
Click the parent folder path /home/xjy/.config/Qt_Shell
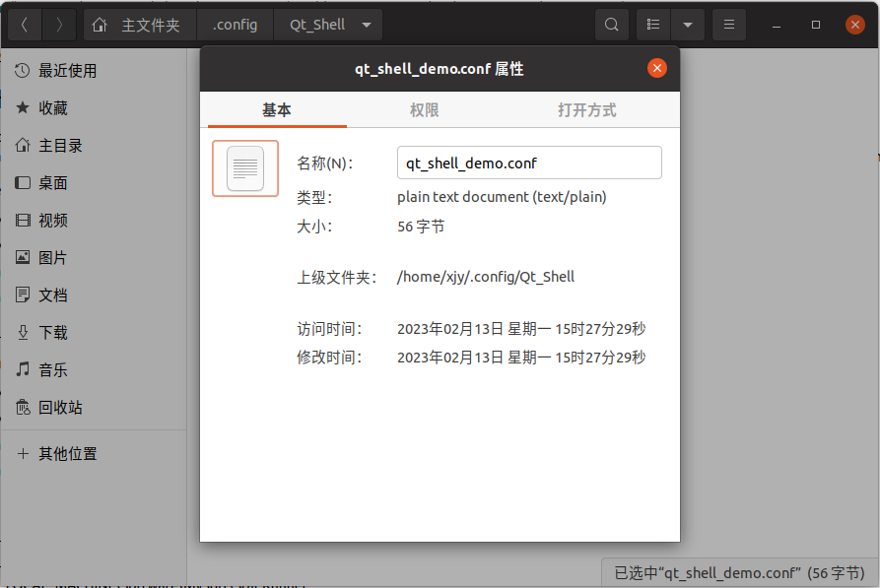486,277
